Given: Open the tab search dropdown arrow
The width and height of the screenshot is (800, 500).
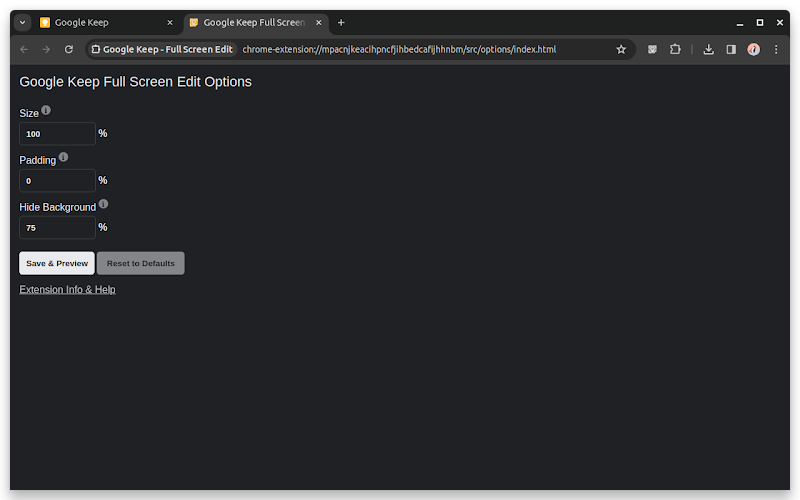Looking at the screenshot, I should point(22,22).
